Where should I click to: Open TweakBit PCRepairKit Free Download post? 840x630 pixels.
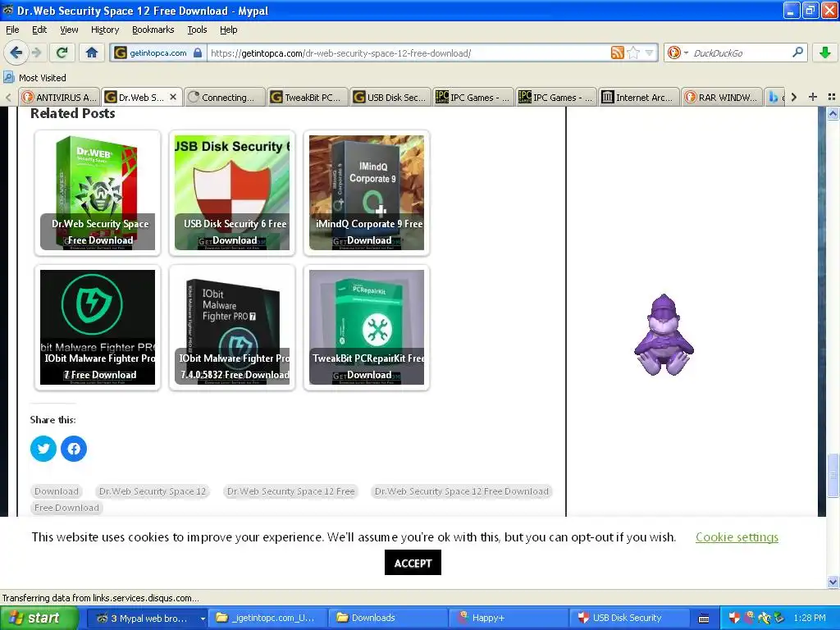click(367, 327)
